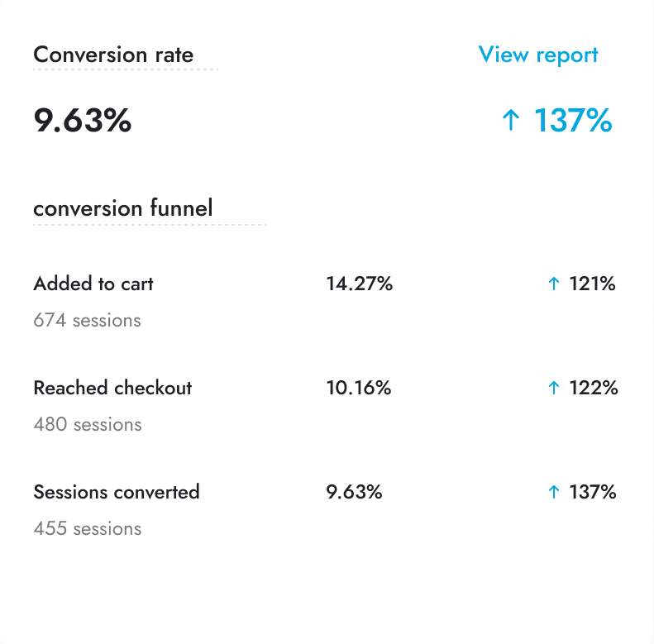
Task: Click the 122% change percentage
Action: click(x=594, y=389)
